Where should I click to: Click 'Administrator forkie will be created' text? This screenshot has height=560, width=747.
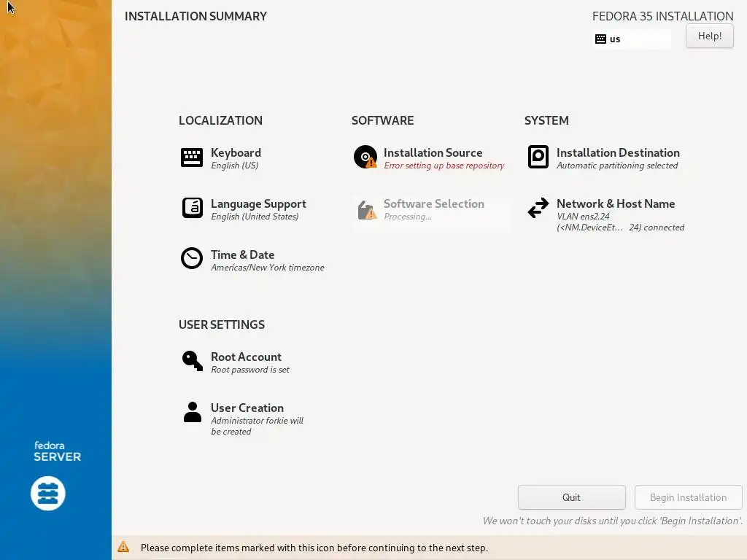pos(257,426)
